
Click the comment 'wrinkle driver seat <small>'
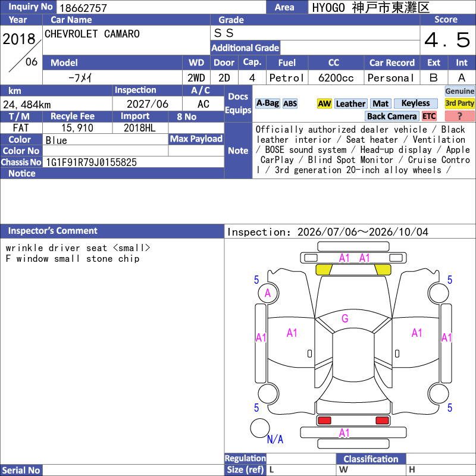click(78, 248)
